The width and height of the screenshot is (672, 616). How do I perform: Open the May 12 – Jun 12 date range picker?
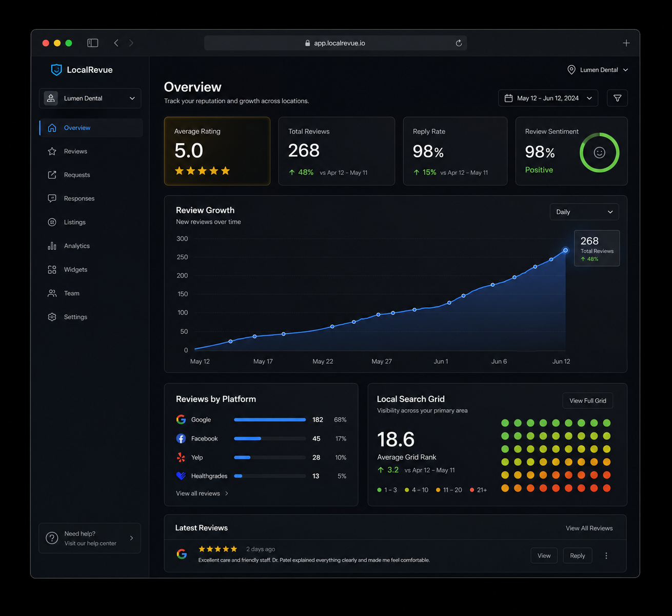click(548, 98)
